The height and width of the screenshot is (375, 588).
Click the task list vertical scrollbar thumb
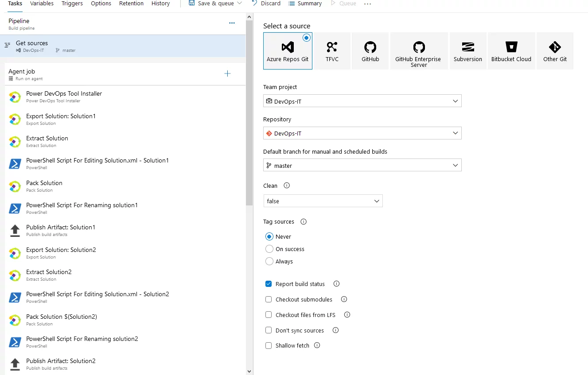tap(249, 113)
